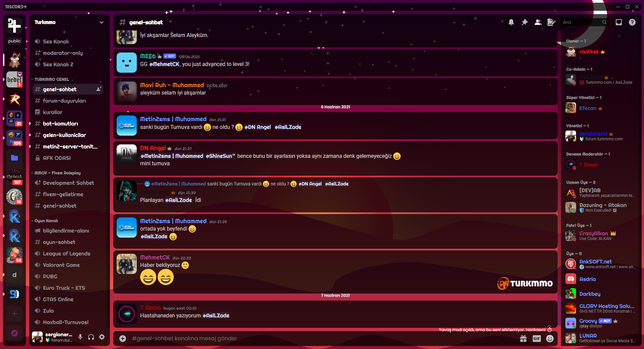Viewport: 644px width, 349px height.
Task: Open user settings gear
Action: point(102,337)
